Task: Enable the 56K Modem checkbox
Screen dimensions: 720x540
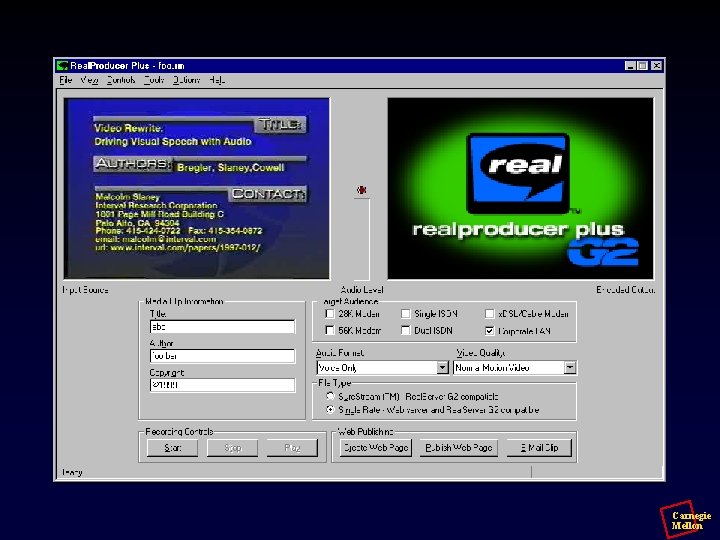Action: [329, 330]
